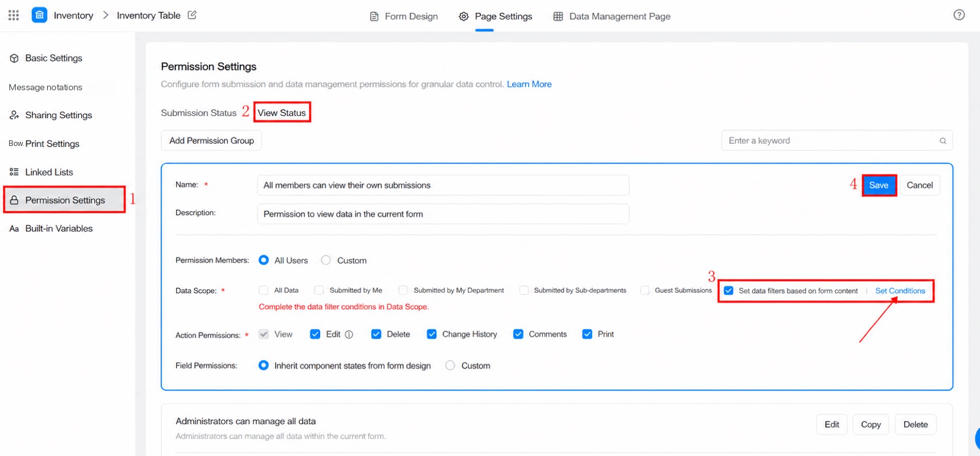Open the Set Conditions link

tap(900, 291)
